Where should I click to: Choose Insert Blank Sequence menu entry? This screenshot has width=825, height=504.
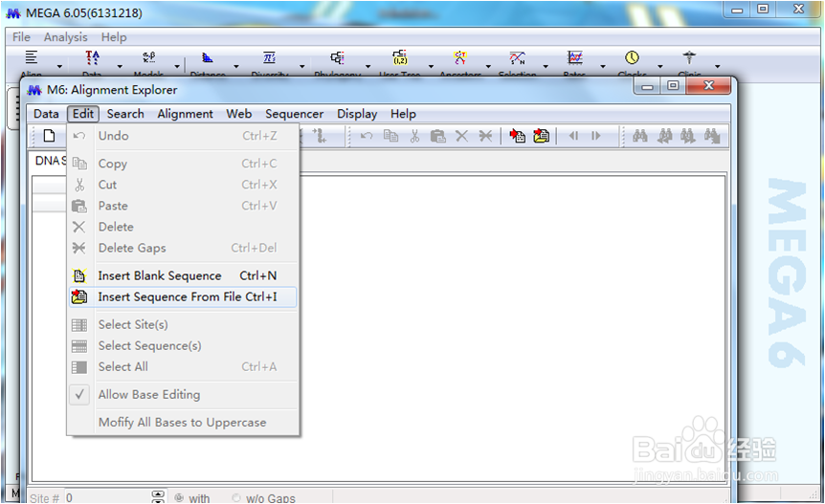pyautogui.click(x=183, y=276)
